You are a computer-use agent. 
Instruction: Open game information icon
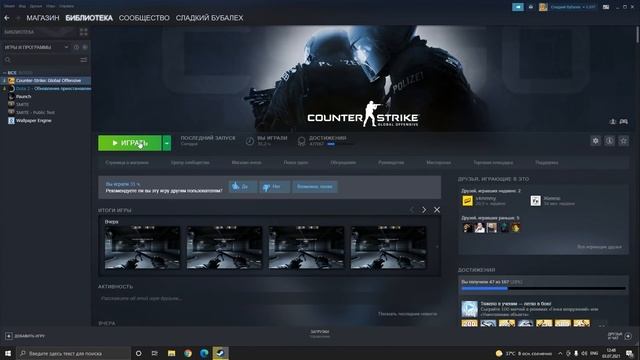[609, 141]
